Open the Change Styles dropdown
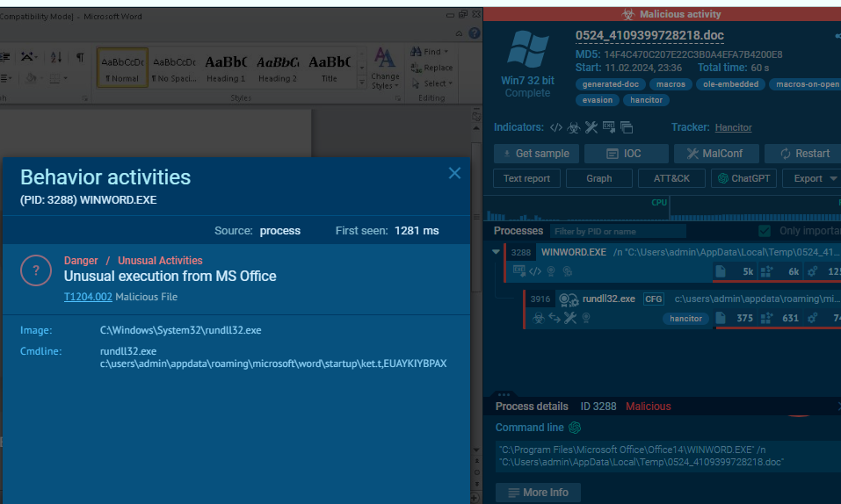This screenshot has width=841, height=504. (x=385, y=68)
